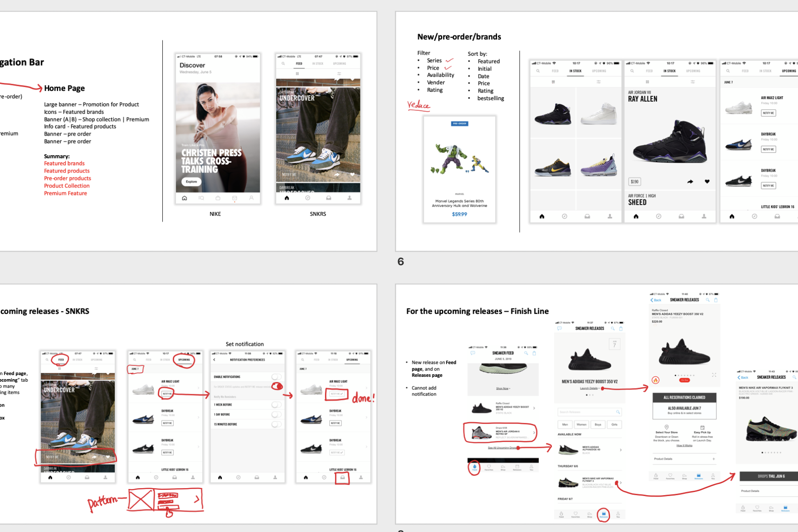Click the $190 price button
This screenshot has height=532, width=798.
635,181
